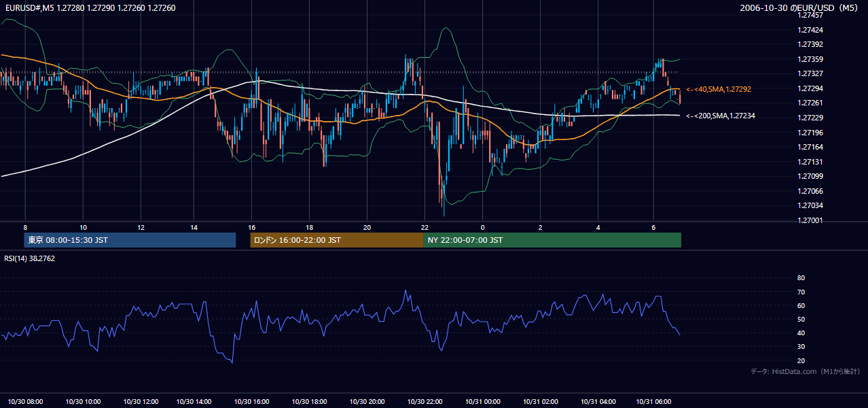Click price level 1.27359 on the axis

point(810,59)
